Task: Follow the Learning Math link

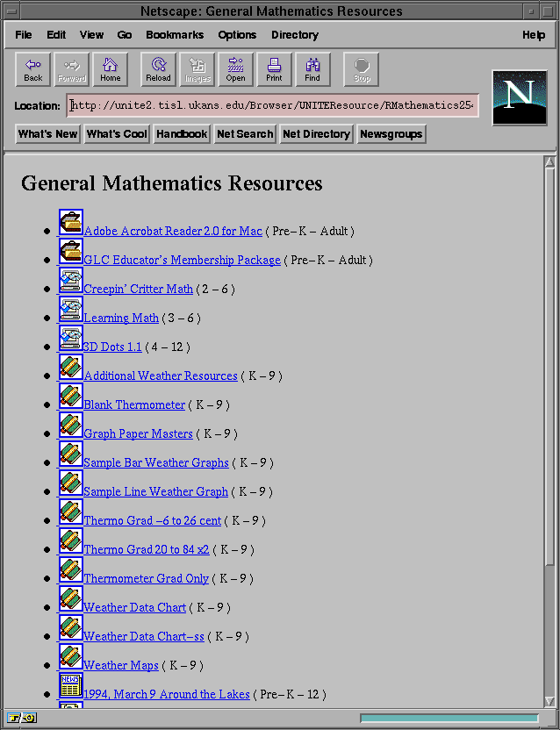Action: 121,318
